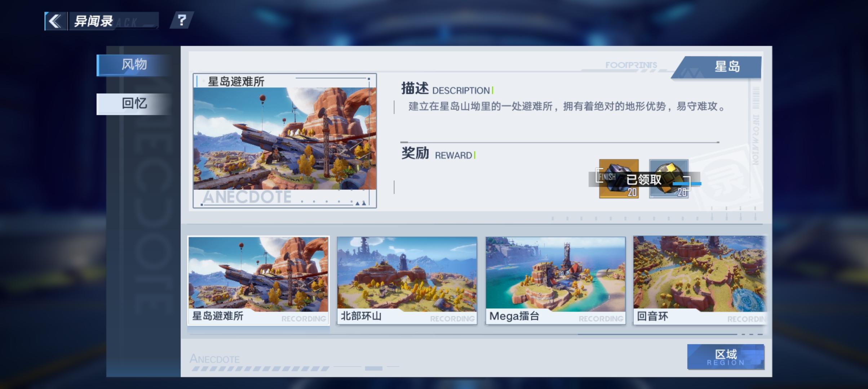Open the Mega擂台 thumbnail

pos(555,280)
